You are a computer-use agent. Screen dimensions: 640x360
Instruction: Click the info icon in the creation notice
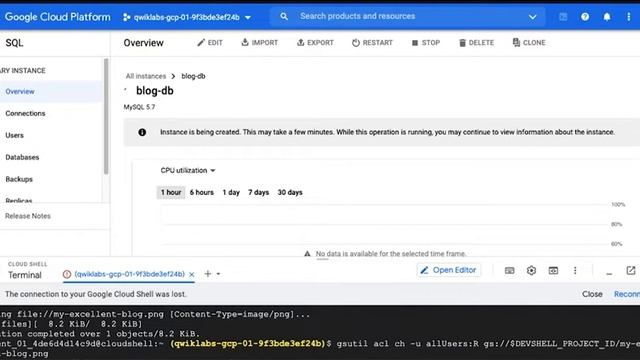pyautogui.click(x=142, y=132)
